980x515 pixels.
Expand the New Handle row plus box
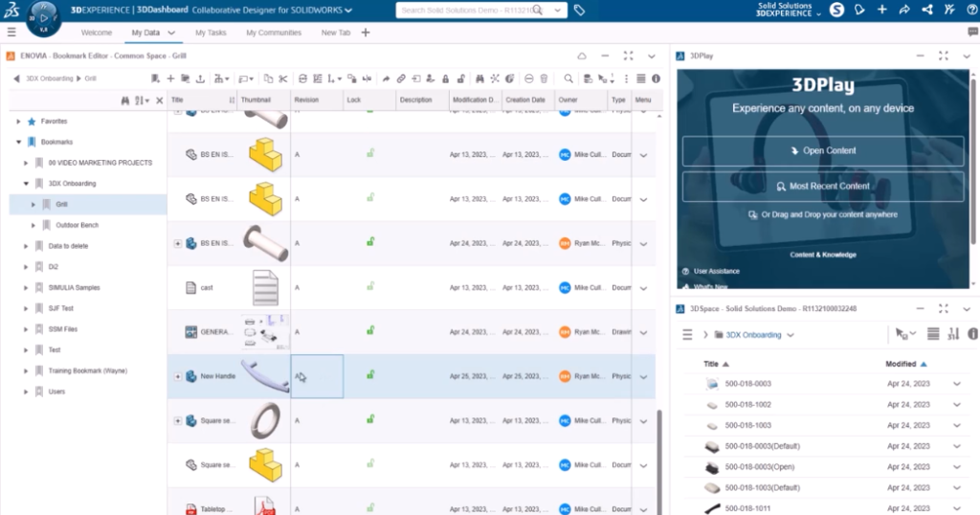tap(177, 376)
